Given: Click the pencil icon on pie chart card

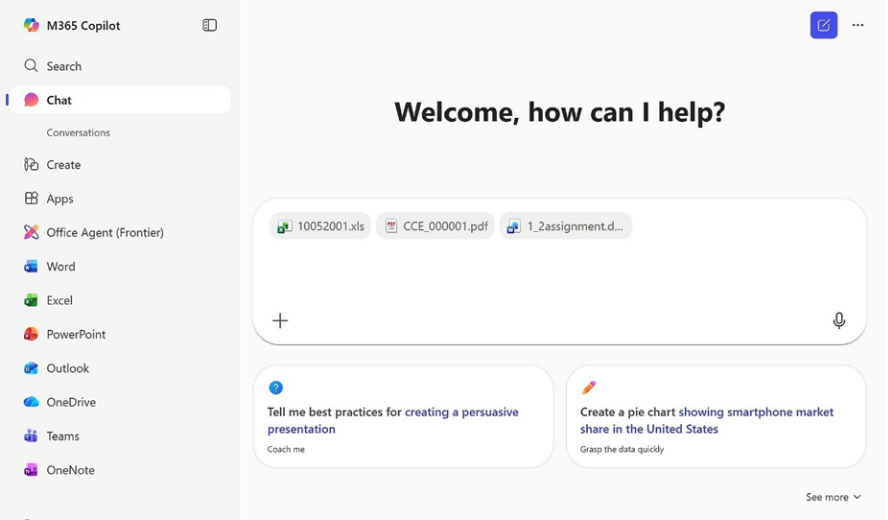Looking at the screenshot, I should (x=588, y=387).
